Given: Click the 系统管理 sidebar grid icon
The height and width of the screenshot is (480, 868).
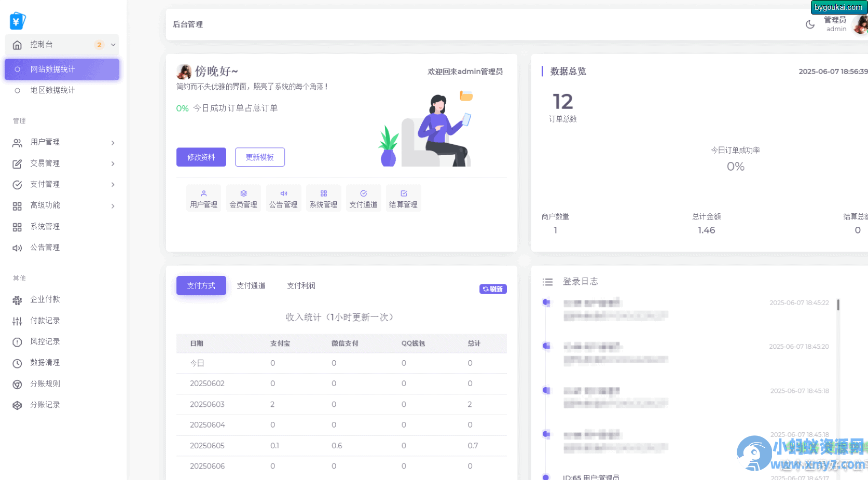Looking at the screenshot, I should [17, 227].
